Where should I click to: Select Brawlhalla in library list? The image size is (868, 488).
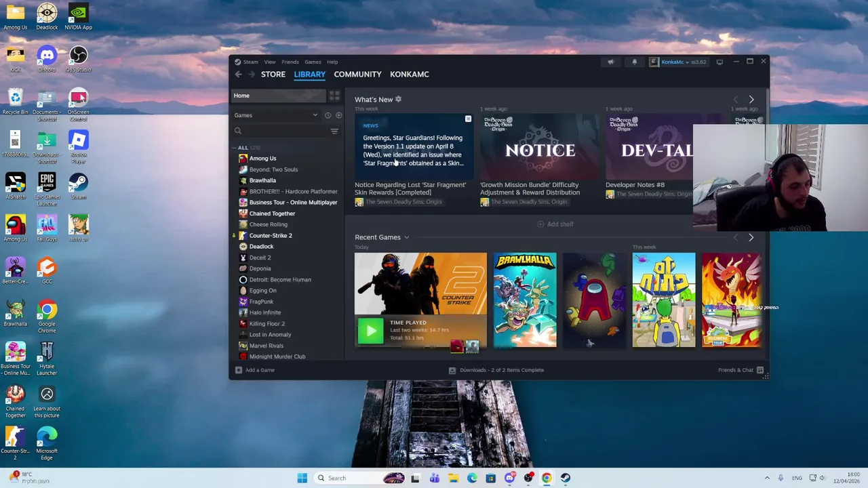click(x=262, y=180)
